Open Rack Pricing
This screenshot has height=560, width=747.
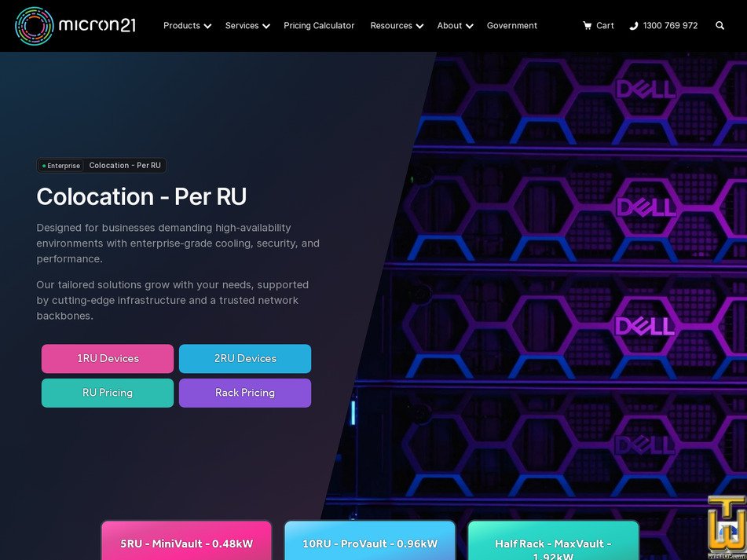[245, 393]
